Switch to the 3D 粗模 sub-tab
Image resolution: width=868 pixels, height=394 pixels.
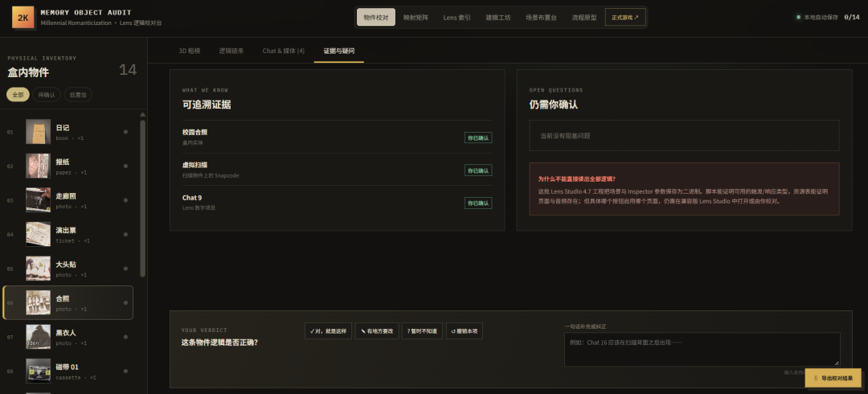click(190, 51)
